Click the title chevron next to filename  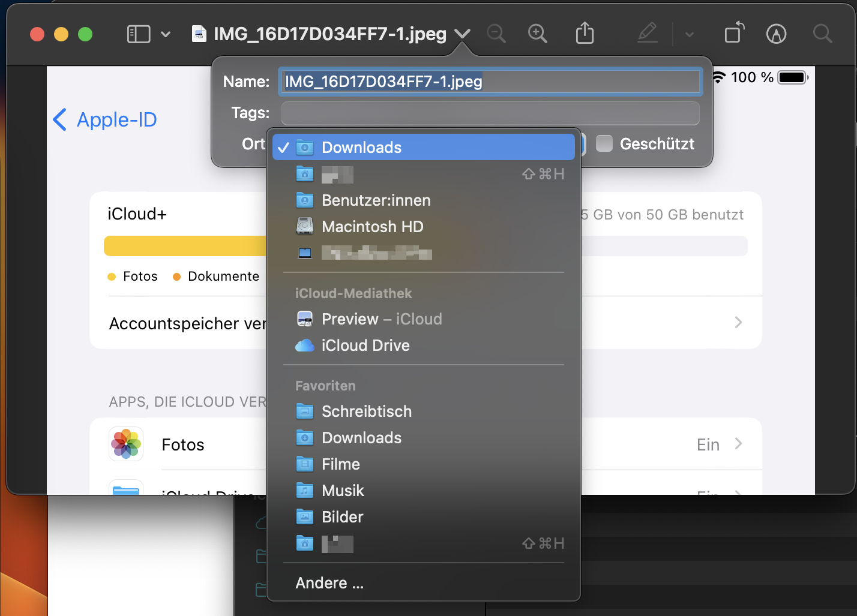point(462,34)
